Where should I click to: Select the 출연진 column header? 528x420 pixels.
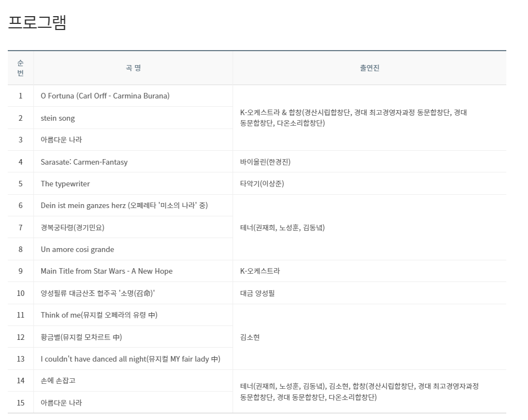[369, 68]
